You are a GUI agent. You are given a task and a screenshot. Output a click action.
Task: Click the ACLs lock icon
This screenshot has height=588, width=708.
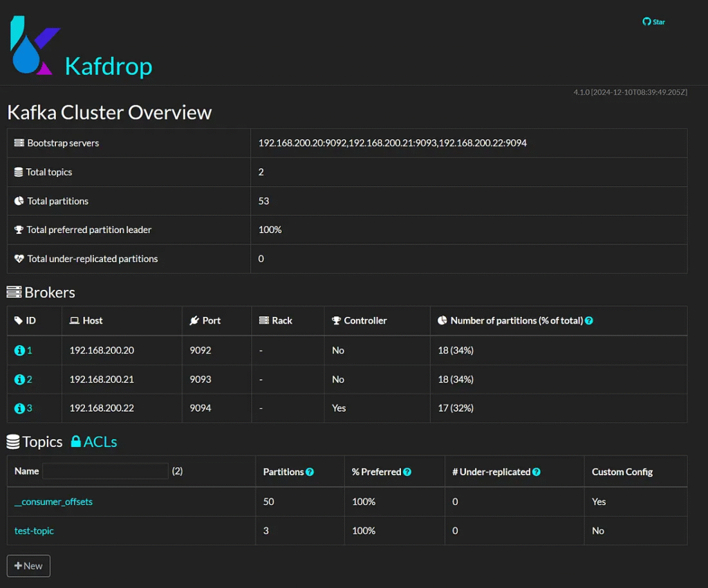pos(76,441)
